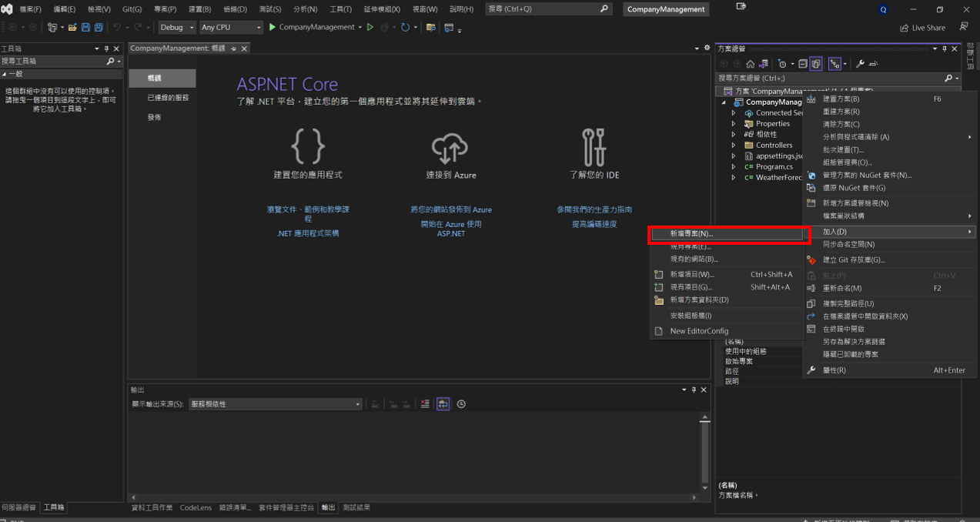Click the Start Without Debugging outline play icon
Screen dimensions: 980x522
pos(370,27)
